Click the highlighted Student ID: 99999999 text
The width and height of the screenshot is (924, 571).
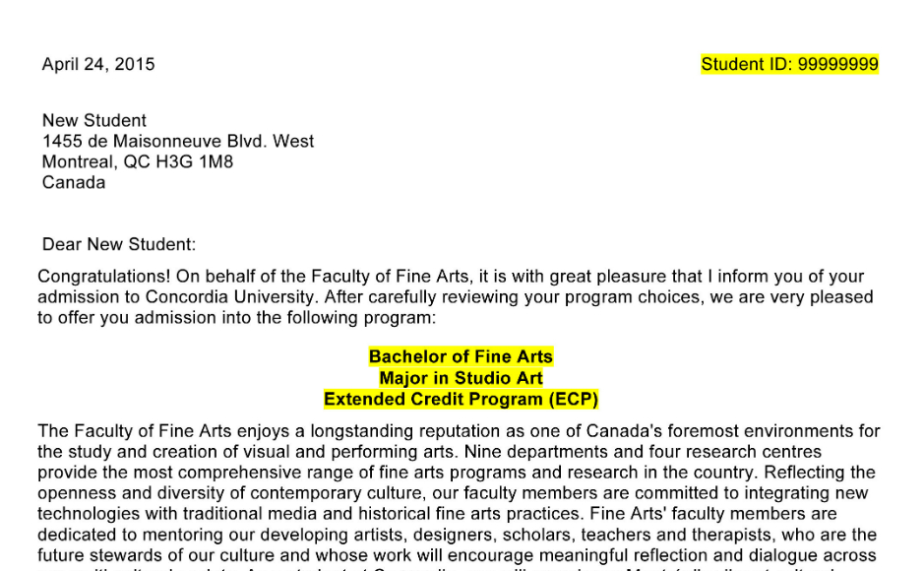(789, 64)
